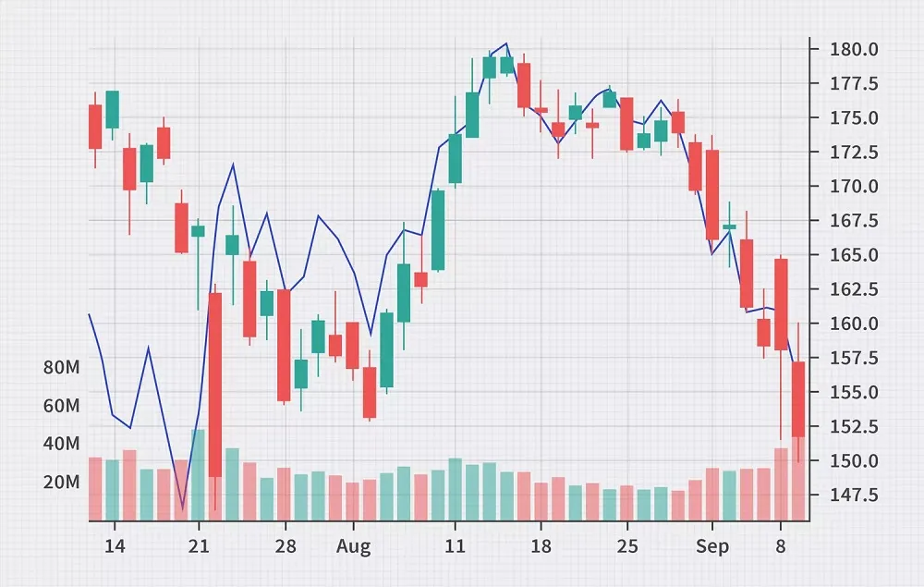Click the blue line's lowest point
The image size is (924, 587).
click(182, 508)
